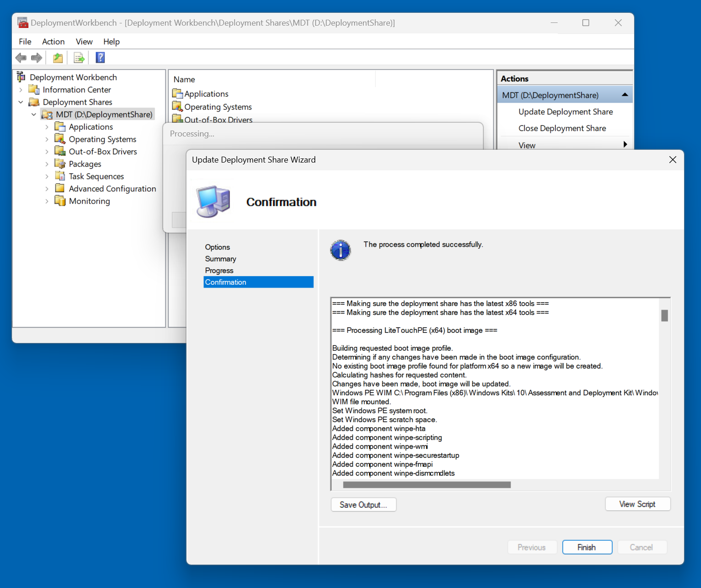Open the File menu
The height and width of the screenshot is (588, 701).
(x=25, y=42)
